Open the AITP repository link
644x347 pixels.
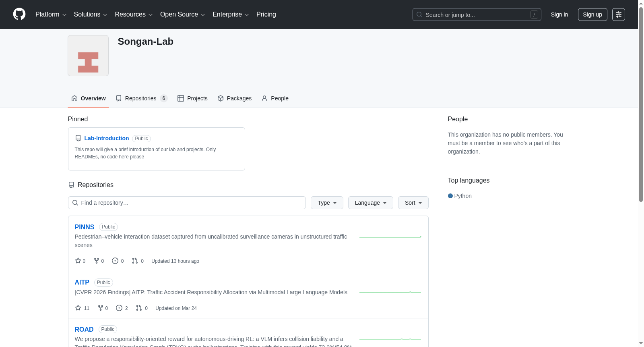[82, 283]
